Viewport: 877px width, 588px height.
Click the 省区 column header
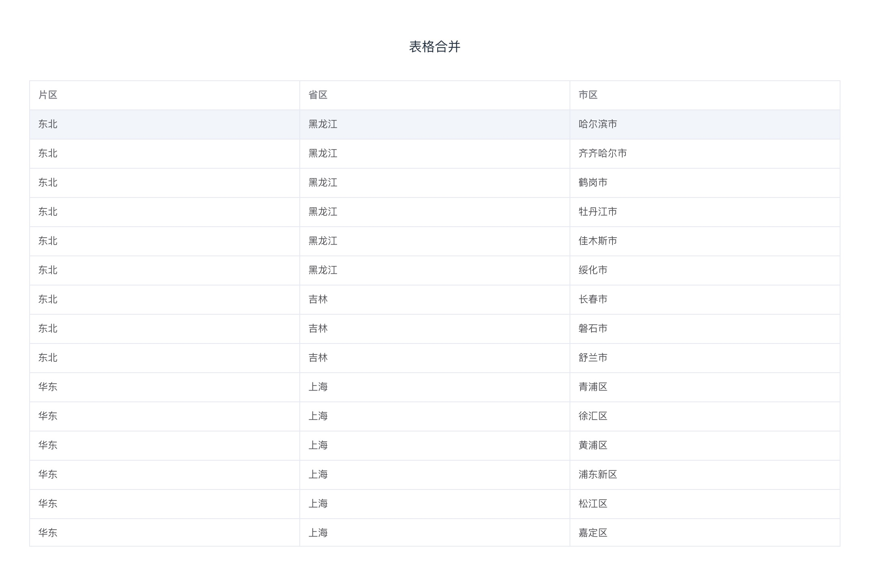click(318, 95)
